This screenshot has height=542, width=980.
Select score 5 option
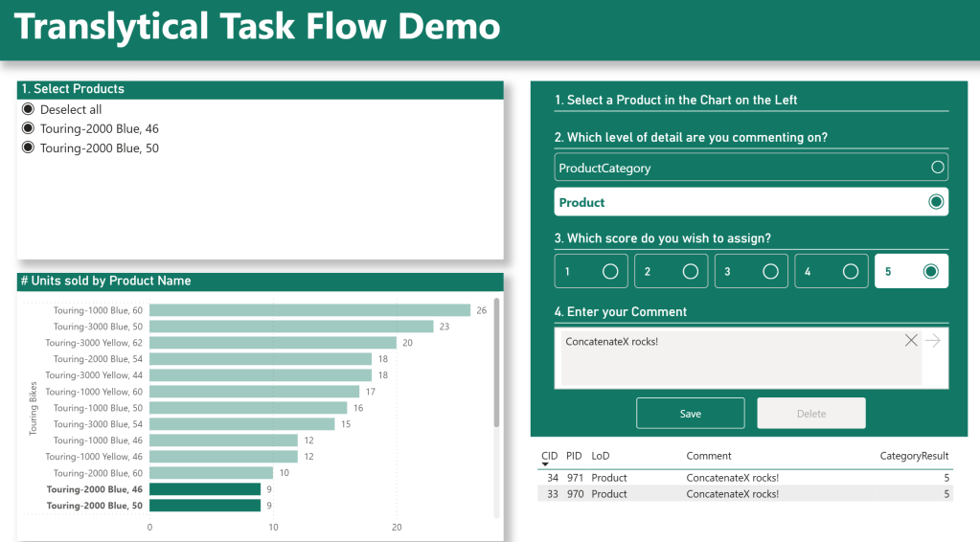[x=911, y=271]
